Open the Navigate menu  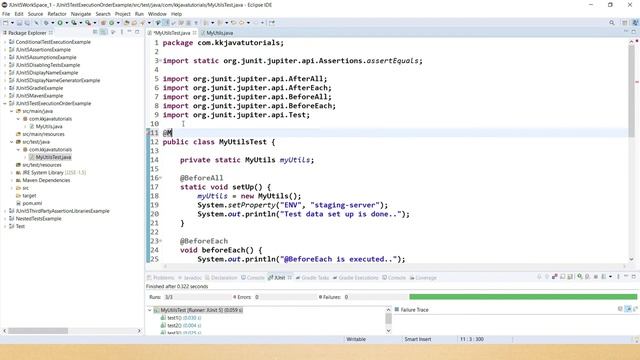[81, 14]
